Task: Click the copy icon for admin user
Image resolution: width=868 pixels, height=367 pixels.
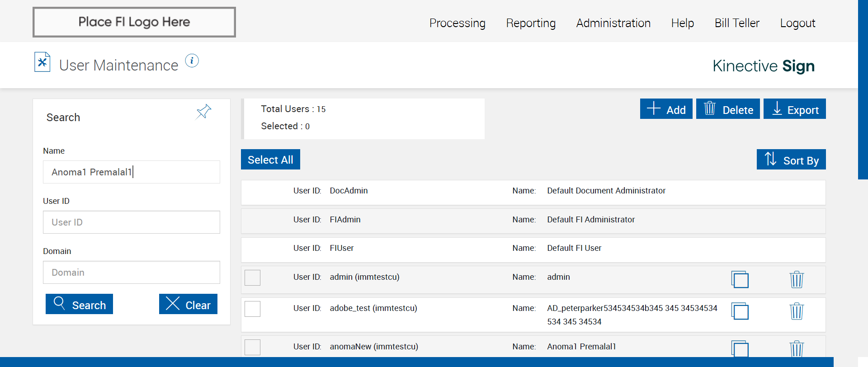Action: click(740, 279)
